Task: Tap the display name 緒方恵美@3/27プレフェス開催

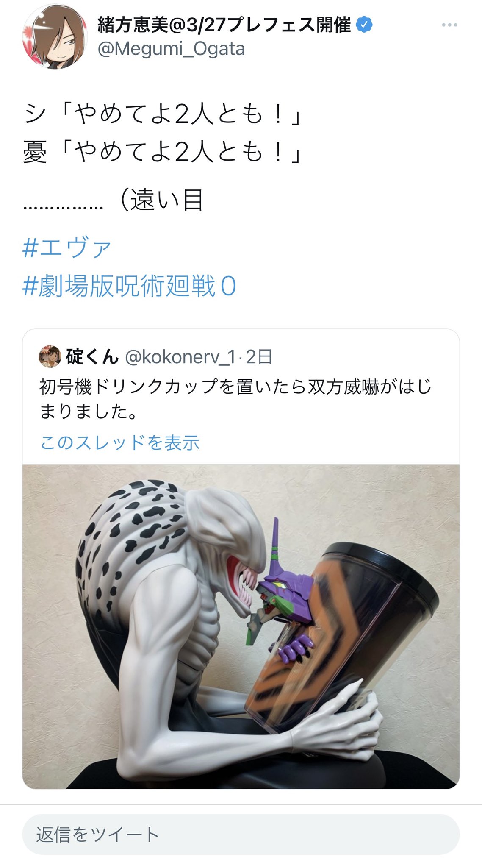Action: 224,25
